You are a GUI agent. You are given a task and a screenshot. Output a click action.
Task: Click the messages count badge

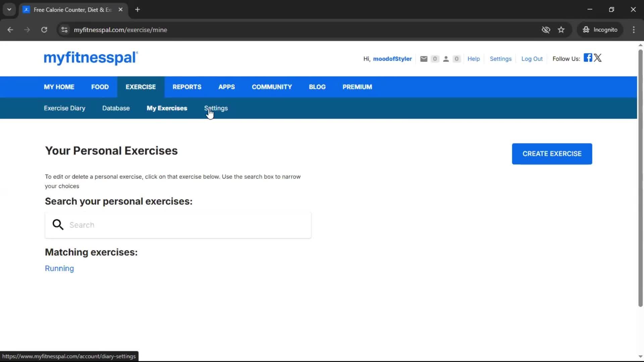(x=435, y=59)
